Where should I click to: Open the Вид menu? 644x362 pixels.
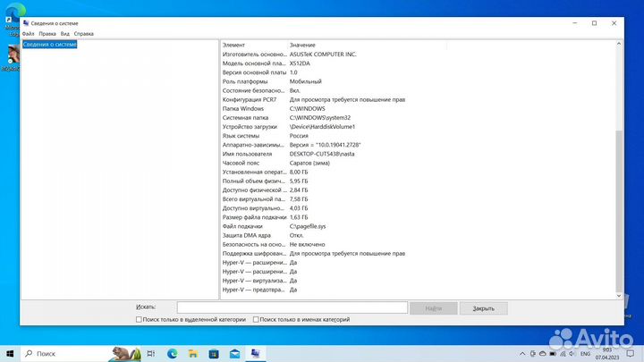click(65, 33)
